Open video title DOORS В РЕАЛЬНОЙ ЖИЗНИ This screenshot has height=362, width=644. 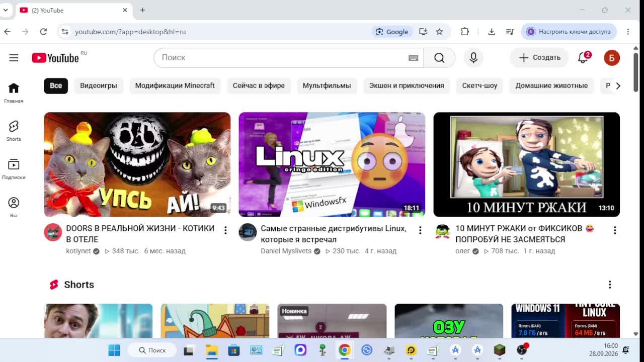click(140, 234)
